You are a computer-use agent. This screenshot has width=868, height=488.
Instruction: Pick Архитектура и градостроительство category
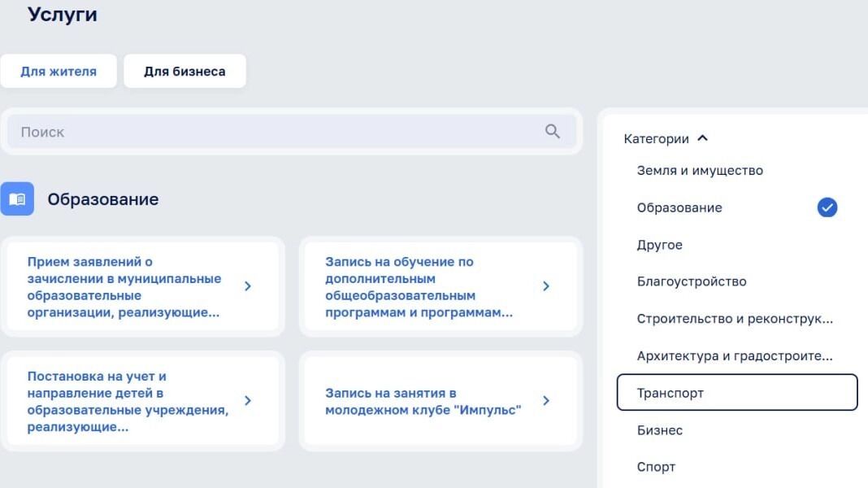tap(735, 356)
